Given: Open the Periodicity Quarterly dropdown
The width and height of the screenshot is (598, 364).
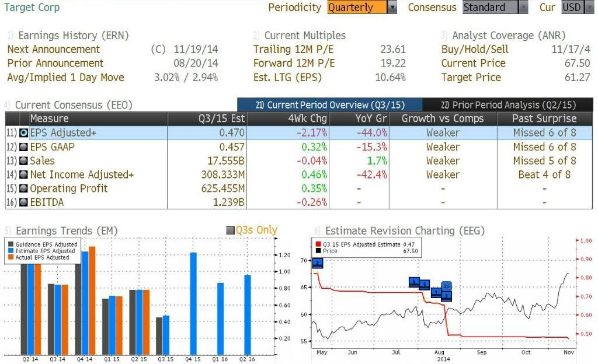Looking at the screenshot, I should coord(362,7).
